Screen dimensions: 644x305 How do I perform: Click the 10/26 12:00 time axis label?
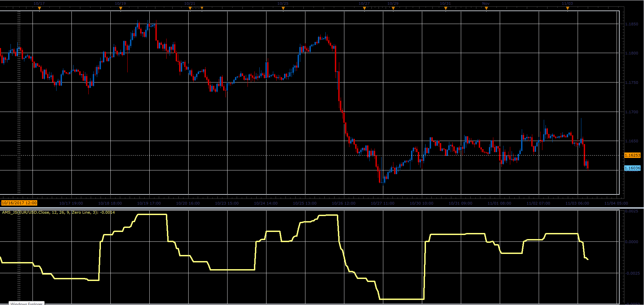click(x=344, y=203)
